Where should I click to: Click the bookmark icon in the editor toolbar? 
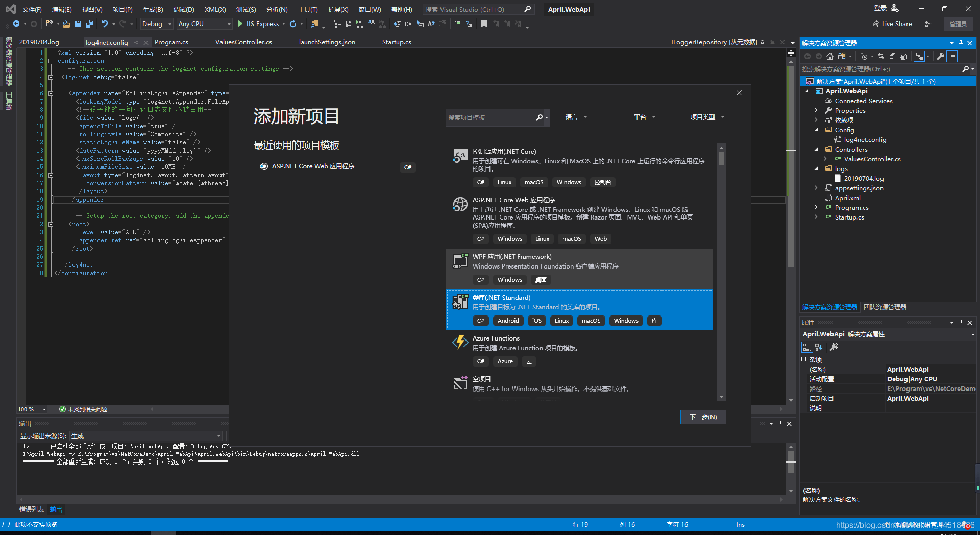484,24
